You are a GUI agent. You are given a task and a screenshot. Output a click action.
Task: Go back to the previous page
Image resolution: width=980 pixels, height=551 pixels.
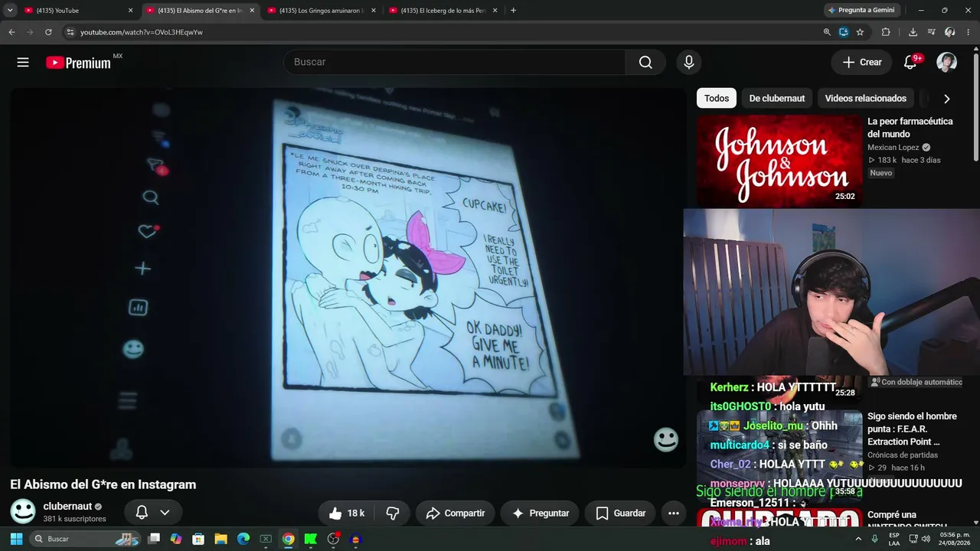tap(11, 32)
